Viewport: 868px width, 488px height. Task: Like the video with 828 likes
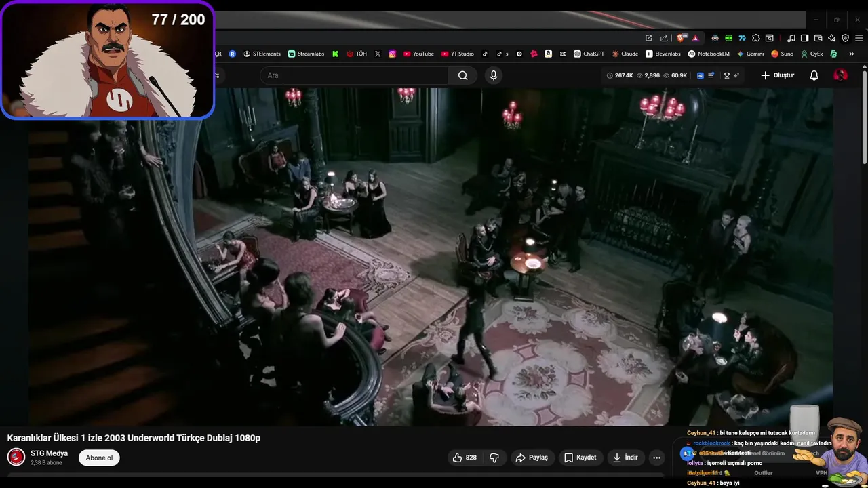click(x=465, y=457)
